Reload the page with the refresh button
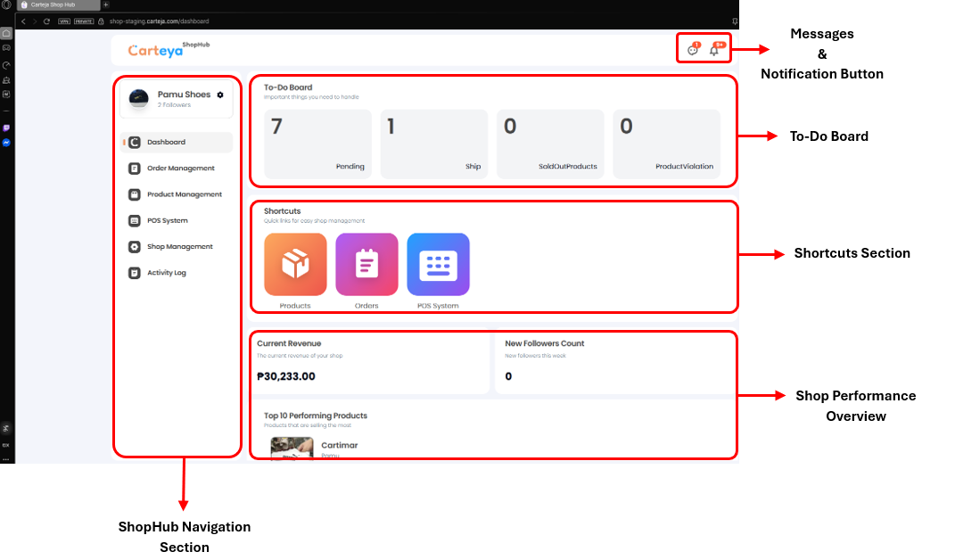 (46, 21)
